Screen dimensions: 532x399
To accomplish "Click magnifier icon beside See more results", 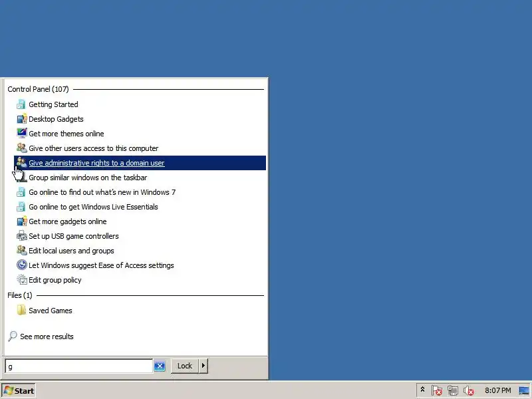I will 13,336.
